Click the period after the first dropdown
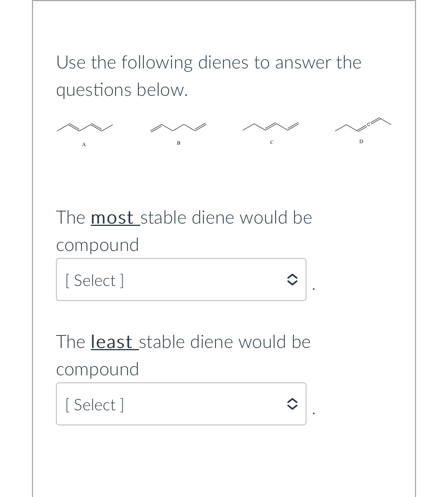448x497 pixels. pyautogui.click(x=314, y=289)
